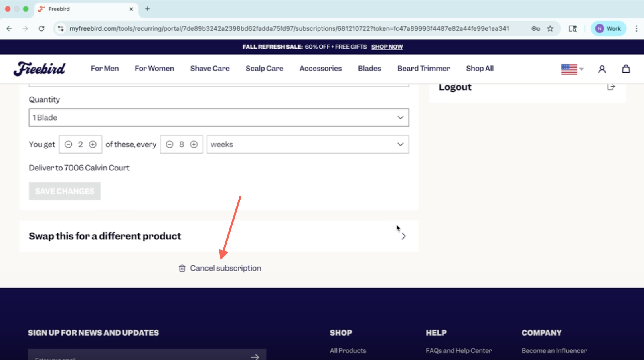Go to the Beard Trimmer menu item
This screenshot has height=360, width=644.
click(423, 69)
